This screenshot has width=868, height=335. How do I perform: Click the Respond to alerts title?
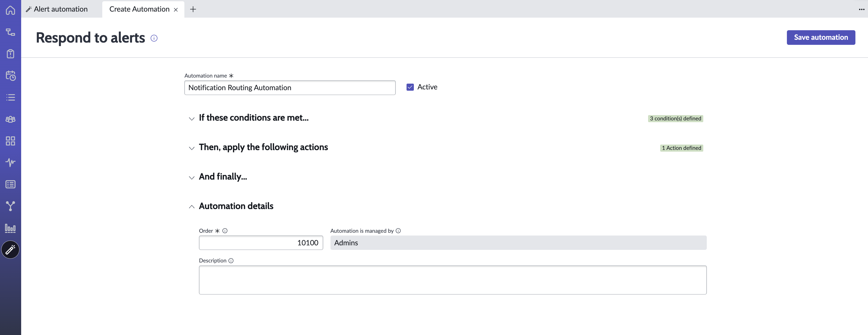90,38
